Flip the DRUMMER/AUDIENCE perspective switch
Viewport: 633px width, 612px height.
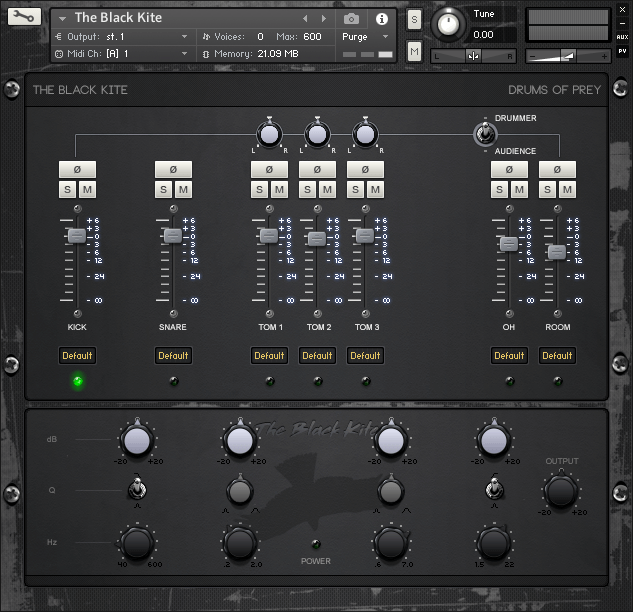pyautogui.click(x=485, y=134)
